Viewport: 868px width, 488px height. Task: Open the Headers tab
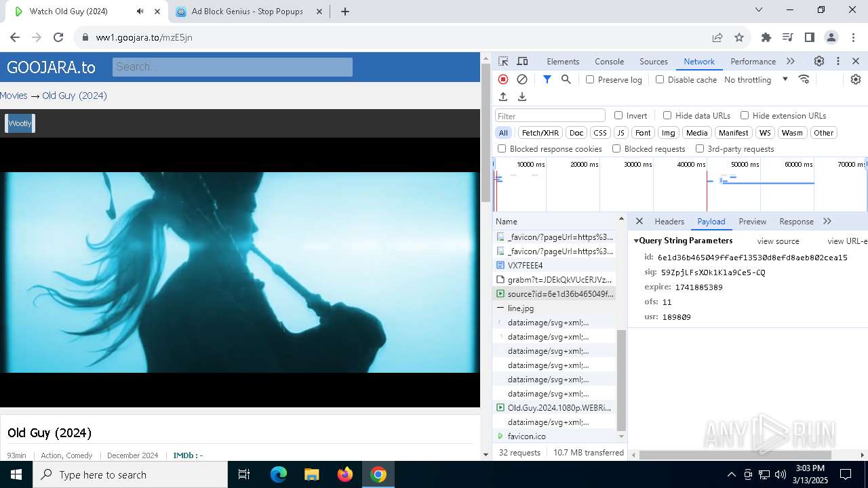pyautogui.click(x=669, y=221)
